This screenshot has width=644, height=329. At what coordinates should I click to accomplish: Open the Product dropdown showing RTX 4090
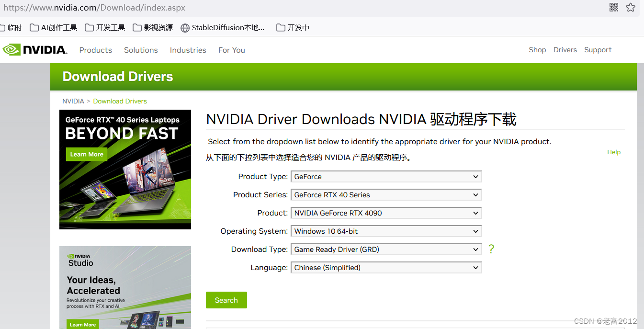[386, 213]
